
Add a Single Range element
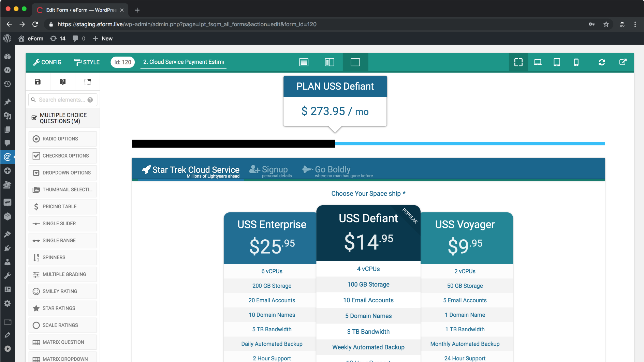[63, 240]
